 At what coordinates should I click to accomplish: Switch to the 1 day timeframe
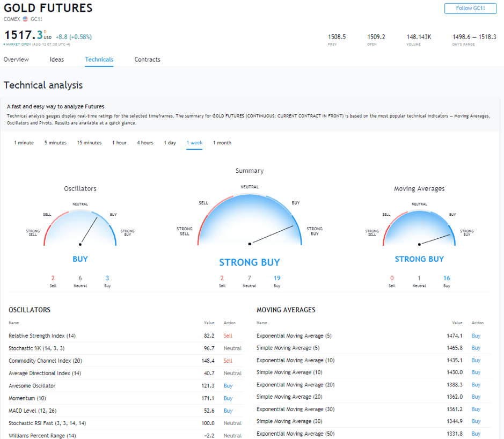(x=170, y=143)
